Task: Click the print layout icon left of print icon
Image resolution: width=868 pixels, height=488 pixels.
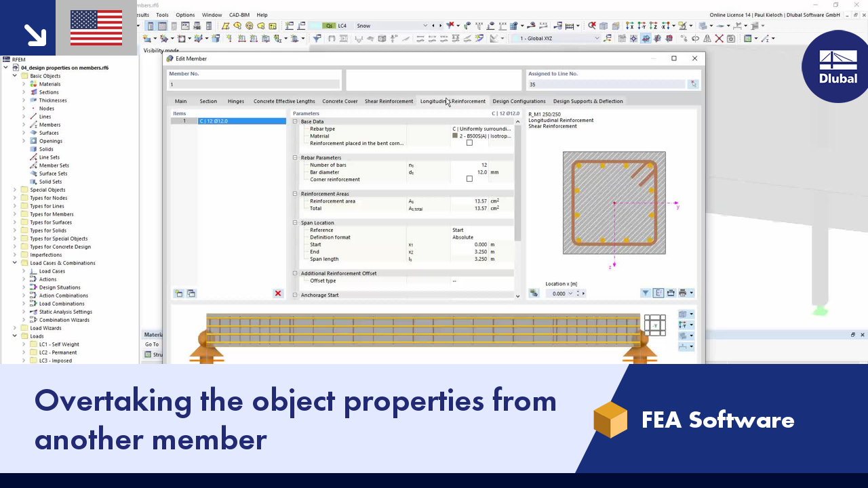Action: click(x=671, y=293)
